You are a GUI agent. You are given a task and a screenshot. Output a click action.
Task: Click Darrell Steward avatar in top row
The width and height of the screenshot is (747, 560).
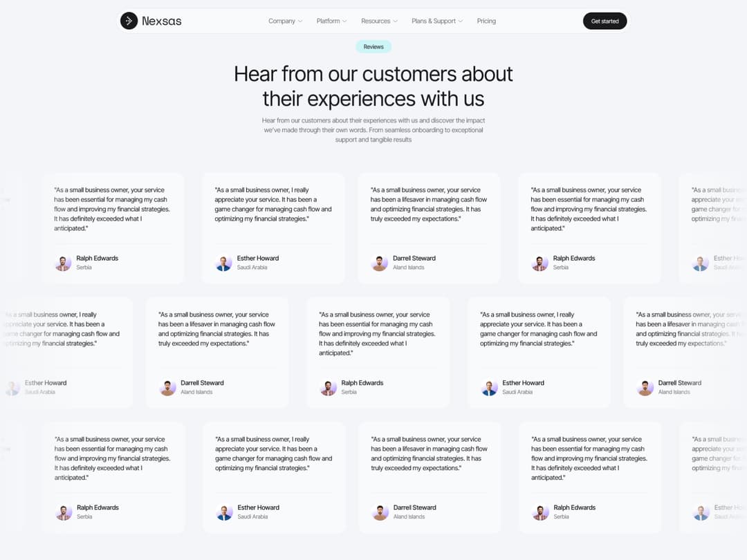tap(379, 263)
